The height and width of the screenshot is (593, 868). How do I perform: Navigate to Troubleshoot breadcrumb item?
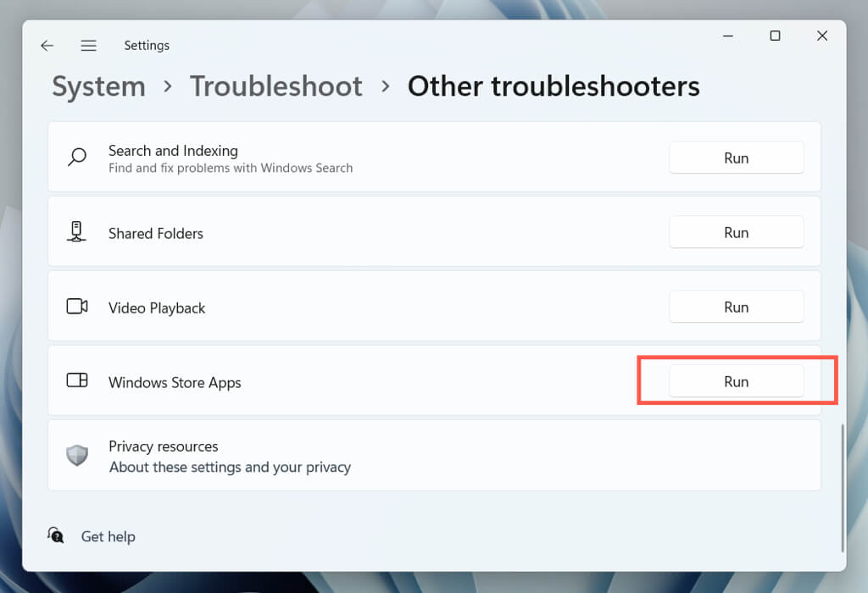tap(275, 86)
